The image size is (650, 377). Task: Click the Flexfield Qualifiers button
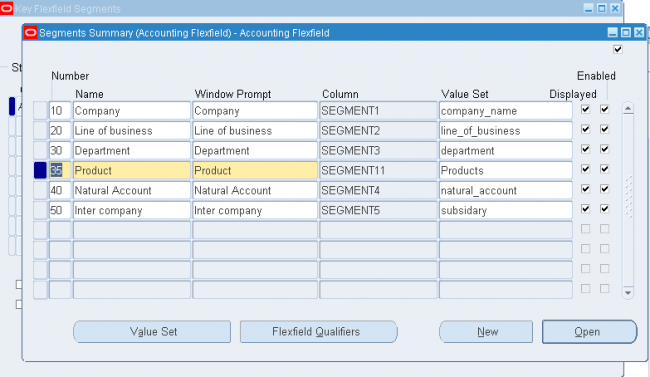coord(318,332)
